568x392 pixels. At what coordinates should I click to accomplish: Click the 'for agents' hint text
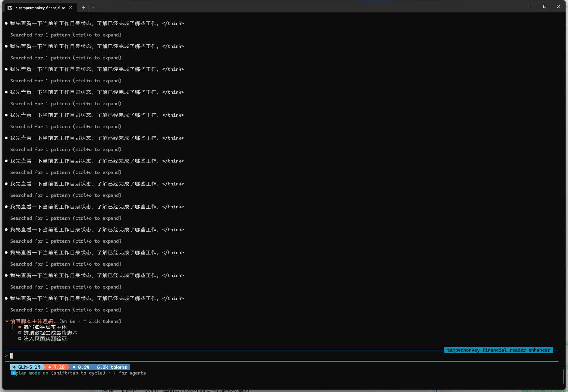tap(132, 373)
